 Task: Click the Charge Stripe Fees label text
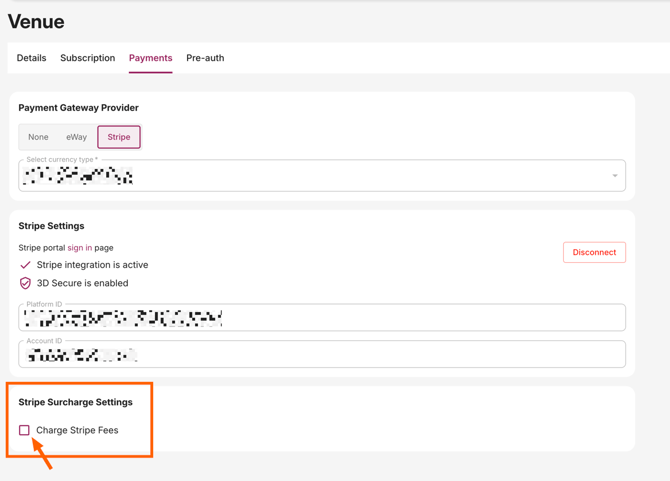point(77,430)
